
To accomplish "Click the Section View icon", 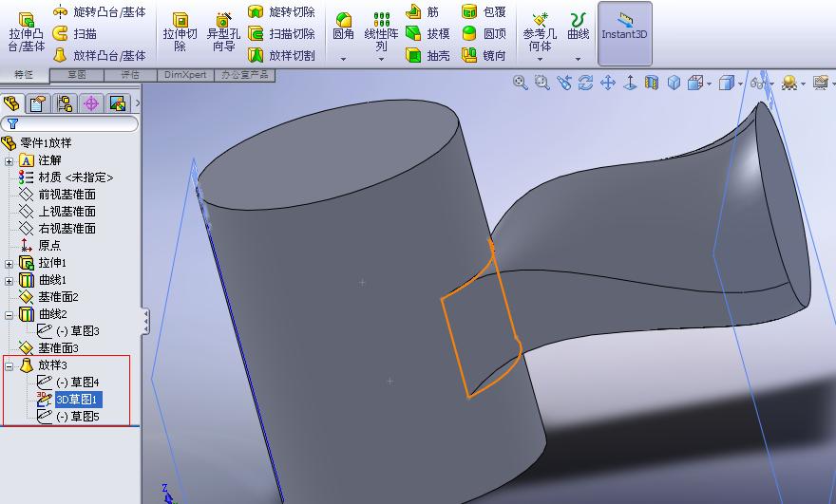I will click(652, 83).
